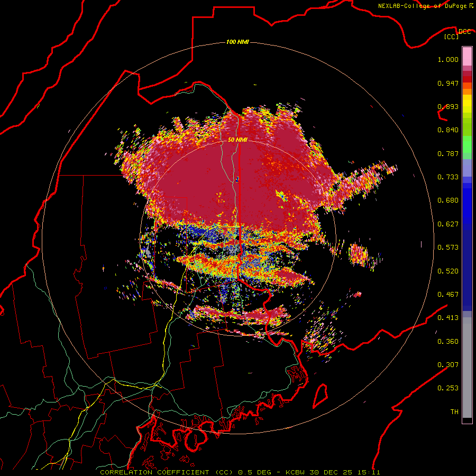The height and width of the screenshot is (476, 476).
Task: Pick the lavender segment near 0.733
Action: coord(467,168)
